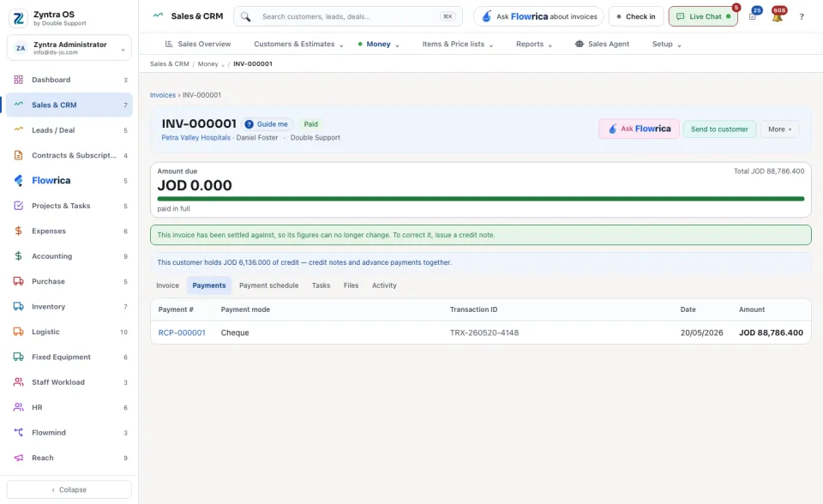
Task: Open the tasks checklist icon with badge 25
Action: pyautogui.click(x=753, y=17)
